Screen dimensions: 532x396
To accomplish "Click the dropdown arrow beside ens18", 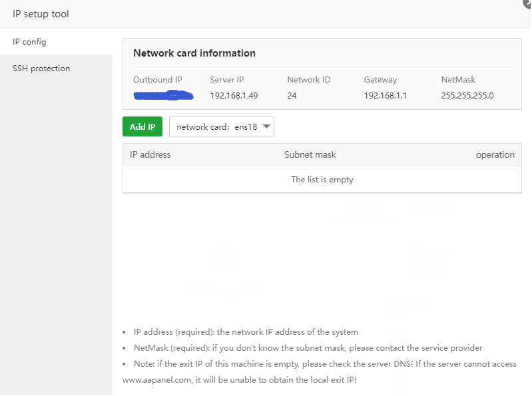I will [266, 127].
